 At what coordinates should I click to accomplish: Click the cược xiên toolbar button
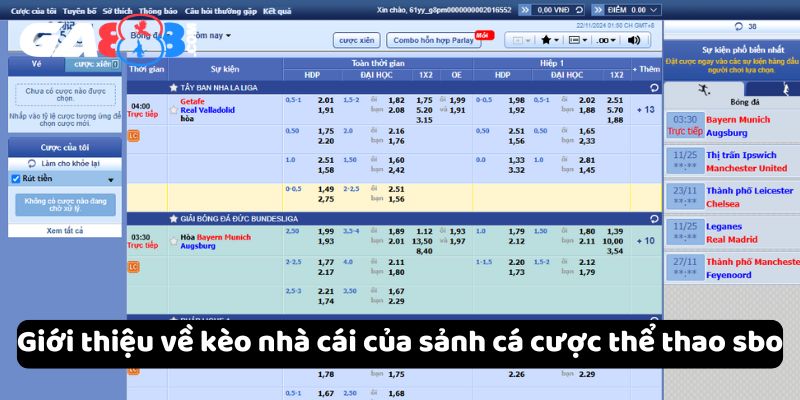(x=356, y=40)
